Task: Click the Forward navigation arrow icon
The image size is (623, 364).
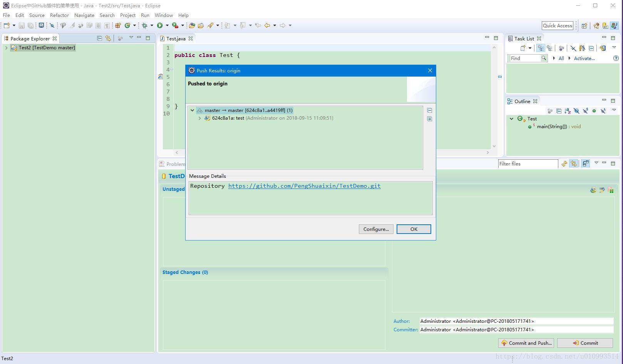Action: tap(283, 25)
